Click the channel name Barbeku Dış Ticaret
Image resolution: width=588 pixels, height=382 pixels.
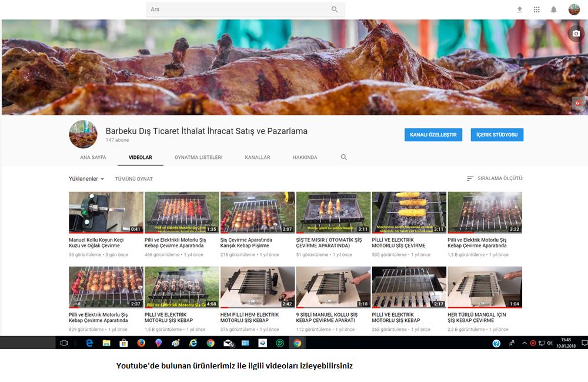(206, 131)
